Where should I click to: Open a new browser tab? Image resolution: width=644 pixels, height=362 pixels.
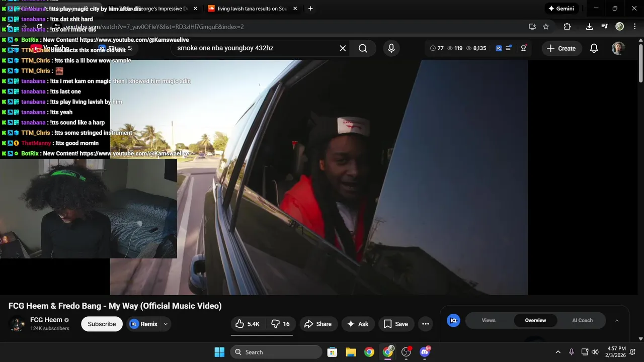tap(310, 9)
